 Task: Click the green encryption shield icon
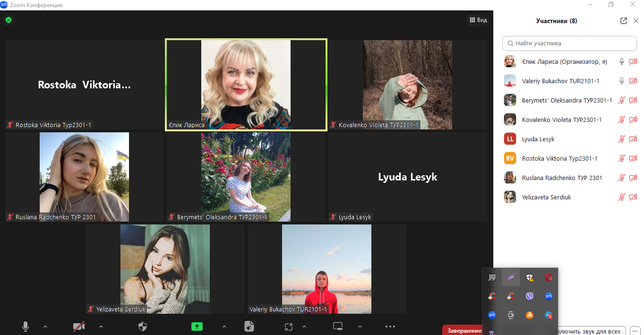(9, 20)
